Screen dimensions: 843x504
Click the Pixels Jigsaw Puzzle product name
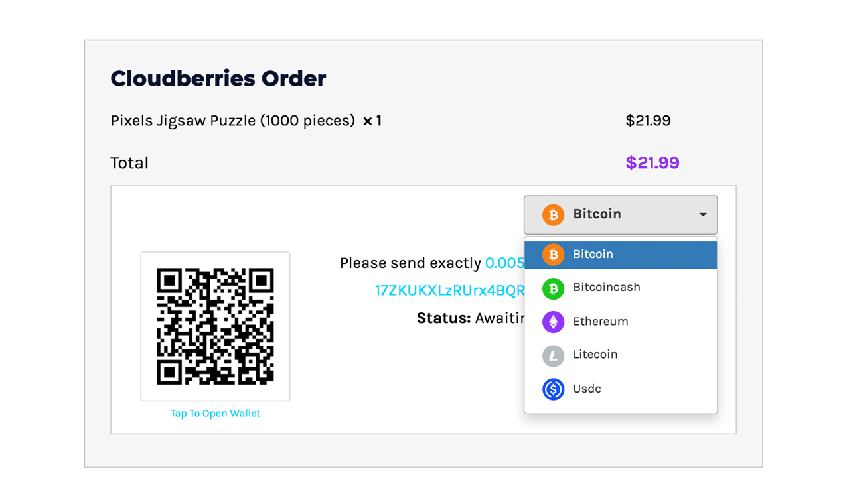[232, 121]
